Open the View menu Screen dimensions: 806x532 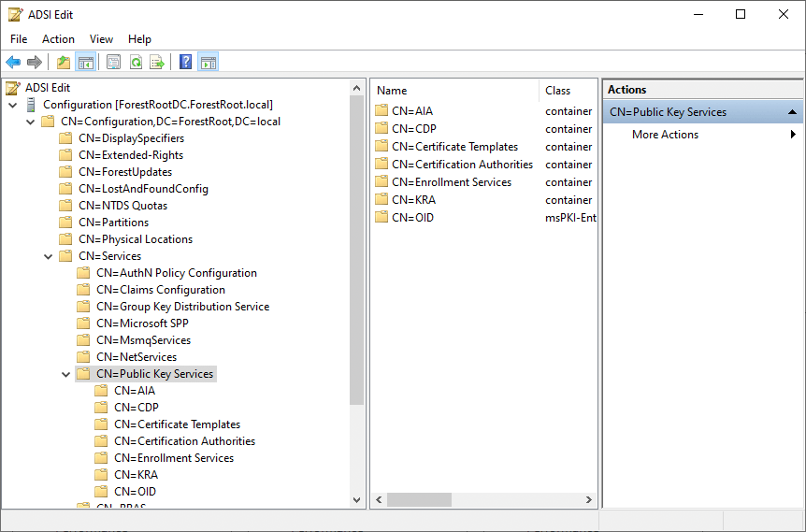click(101, 39)
